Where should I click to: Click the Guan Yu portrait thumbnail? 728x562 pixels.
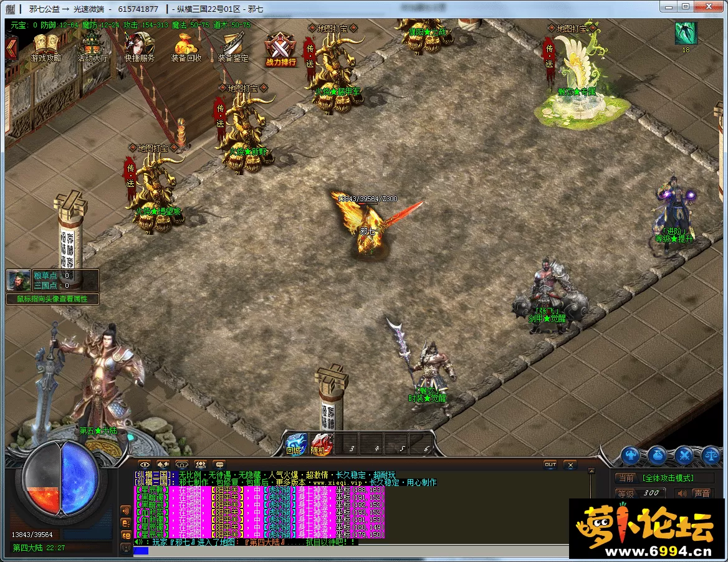point(19,280)
